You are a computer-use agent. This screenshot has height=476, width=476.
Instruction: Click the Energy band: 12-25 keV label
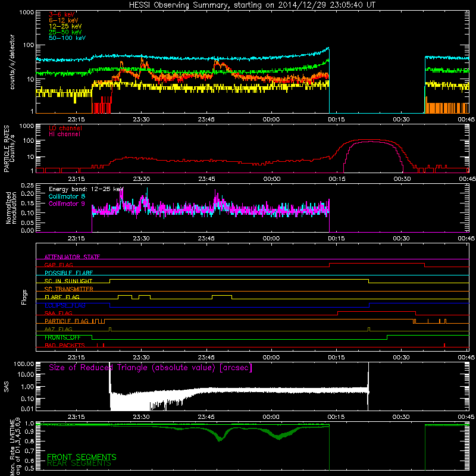click(x=86, y=189)
